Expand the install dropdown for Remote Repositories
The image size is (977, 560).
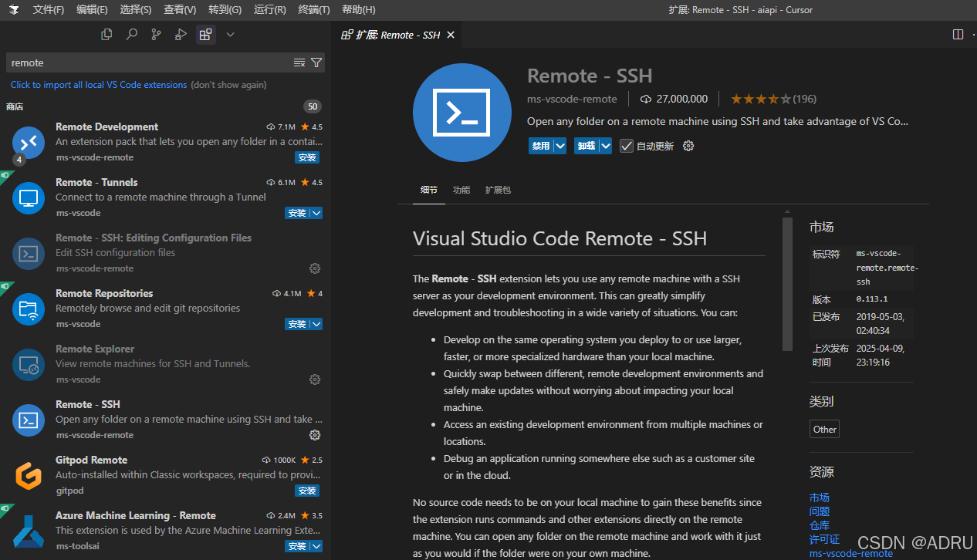(316, 324)
